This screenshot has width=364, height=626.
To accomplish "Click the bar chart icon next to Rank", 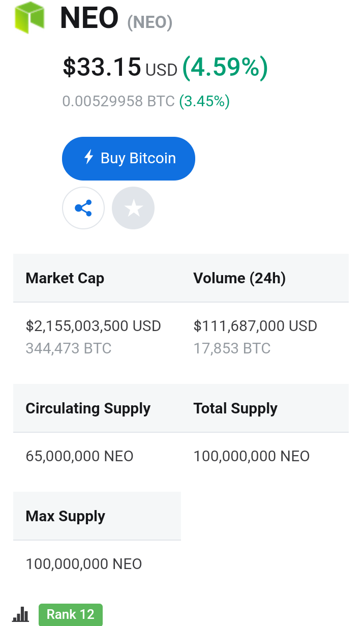I will (x=20, y=614).
